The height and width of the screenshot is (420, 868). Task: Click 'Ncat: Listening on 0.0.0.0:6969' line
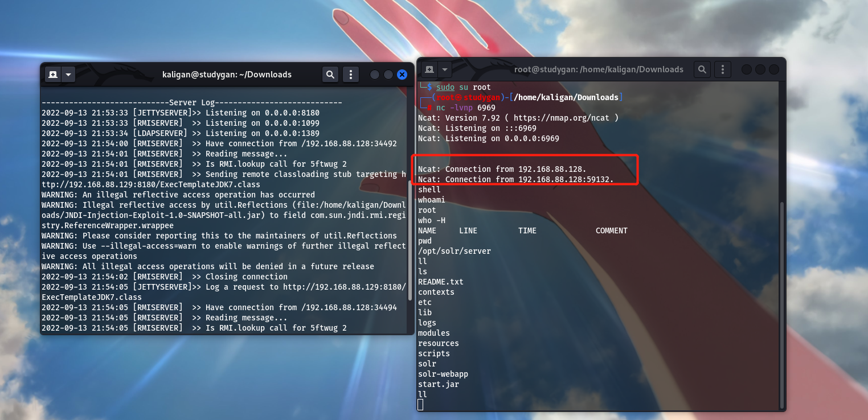point(489,138)
